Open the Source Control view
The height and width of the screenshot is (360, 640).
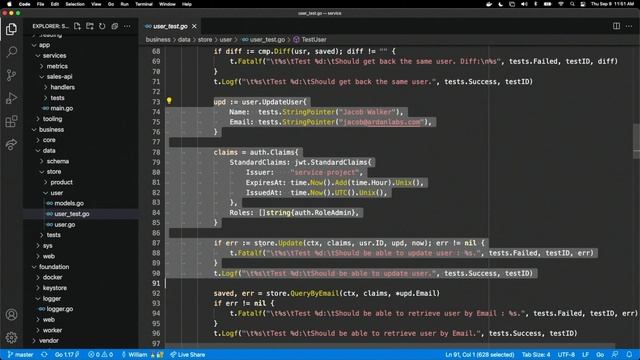click(x=11, y=75)
